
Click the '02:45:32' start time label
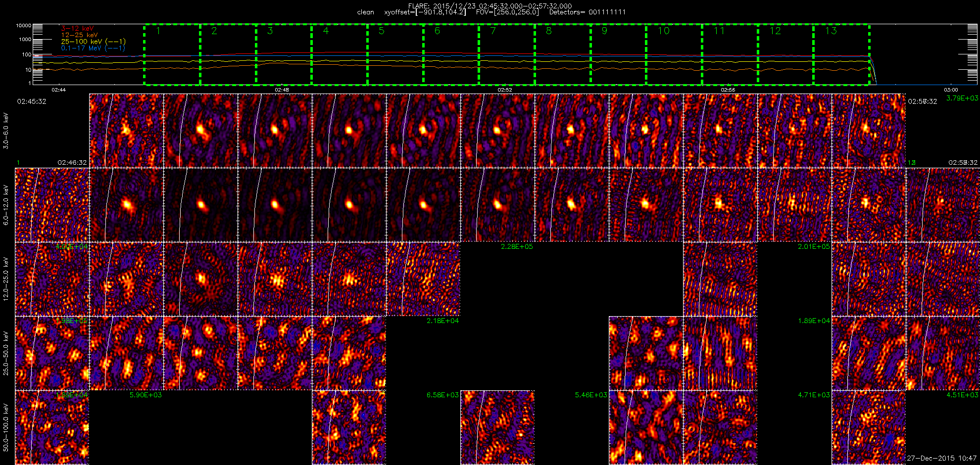pyautogui.click(x=32, y=101)
